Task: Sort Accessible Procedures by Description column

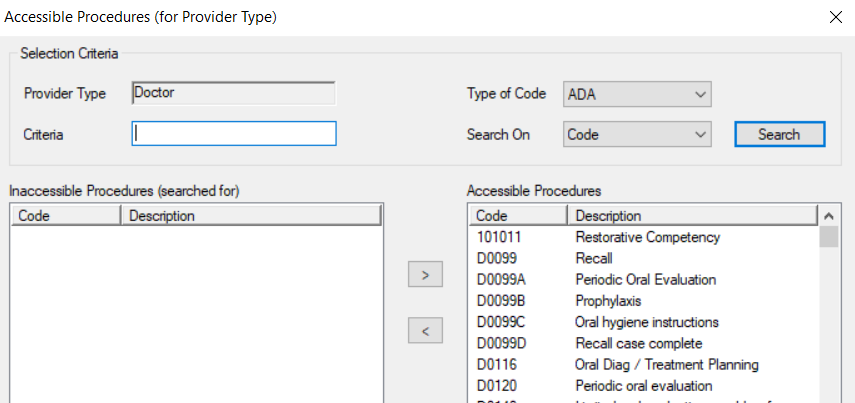Action: click(692, 216)
